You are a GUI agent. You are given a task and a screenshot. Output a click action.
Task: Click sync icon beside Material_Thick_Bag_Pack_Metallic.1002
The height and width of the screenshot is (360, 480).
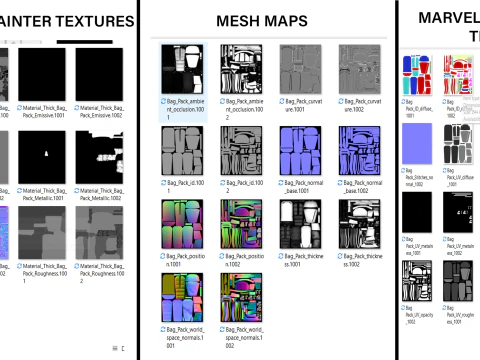[77, 190]
